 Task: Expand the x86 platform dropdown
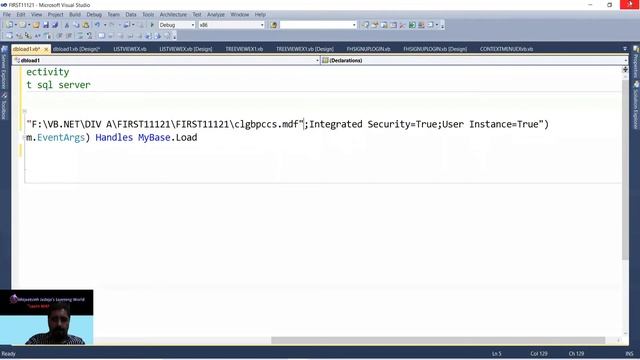point(262,25)
